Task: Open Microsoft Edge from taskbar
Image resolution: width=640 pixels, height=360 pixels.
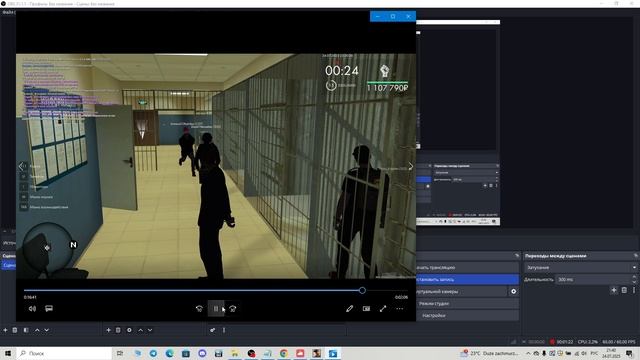Action: [170, 353]
